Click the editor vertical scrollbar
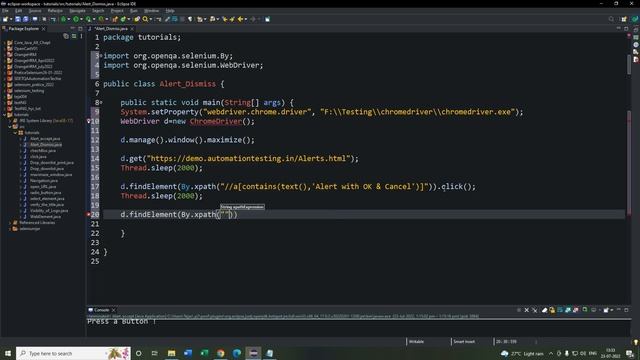This screenshot has width=640, height=360. point(629,64)
